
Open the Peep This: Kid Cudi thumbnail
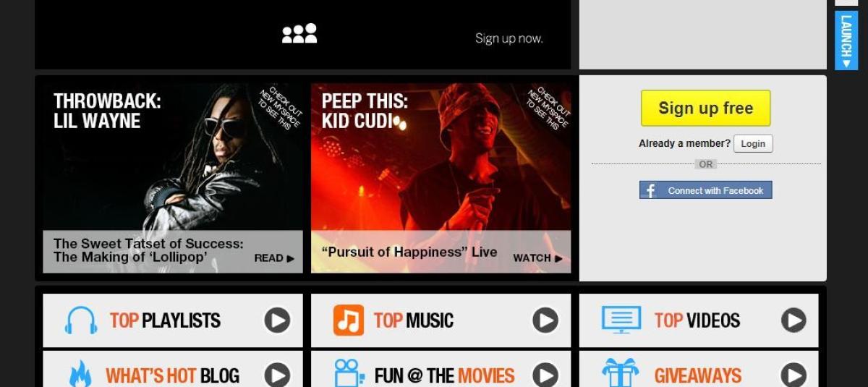[441, 178]
